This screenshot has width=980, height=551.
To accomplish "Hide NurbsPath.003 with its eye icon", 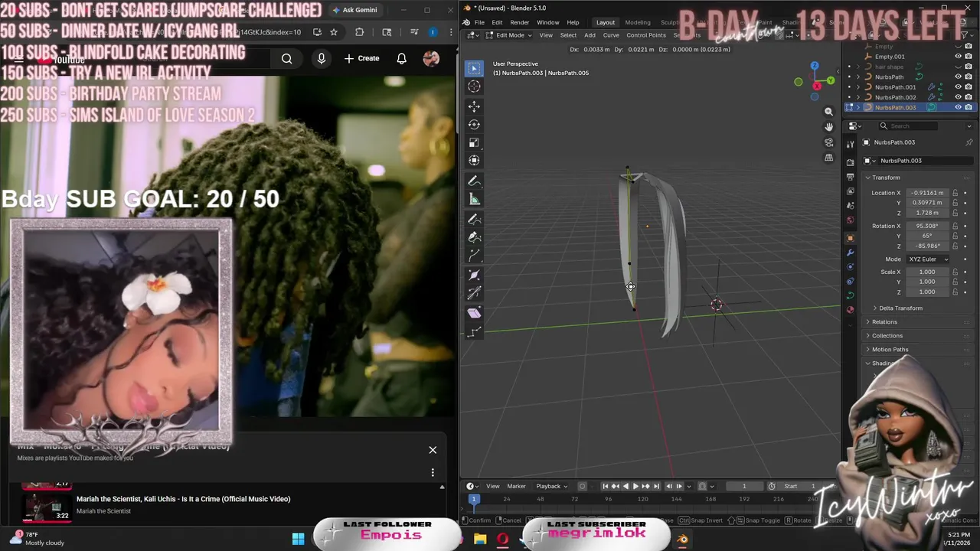I will pyautogui.click(x=958, y=107).
